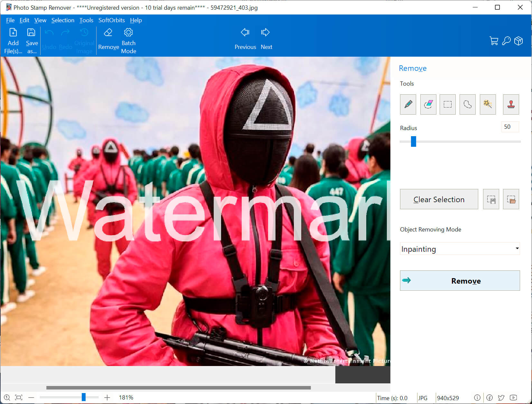532x404 pixels.
Task: Open the Selection menu
Action: (63, 20)
